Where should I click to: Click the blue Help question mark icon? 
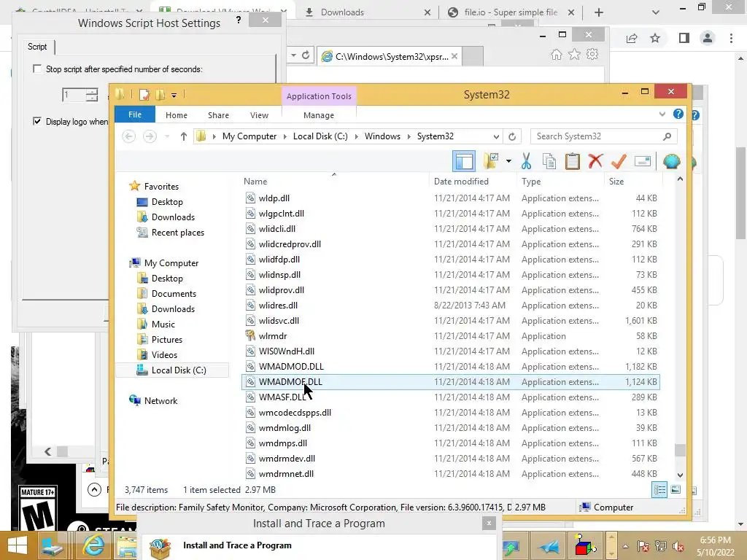pos(678,114)
